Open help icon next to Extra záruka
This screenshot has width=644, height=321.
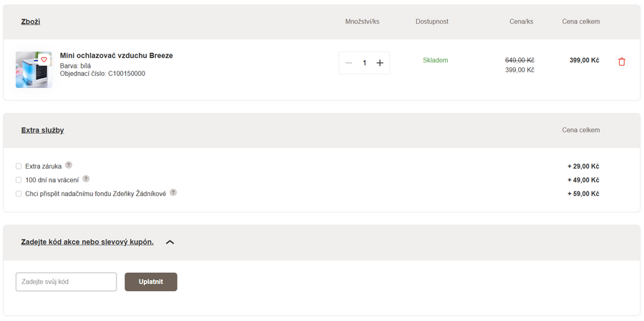pos(69,165)
